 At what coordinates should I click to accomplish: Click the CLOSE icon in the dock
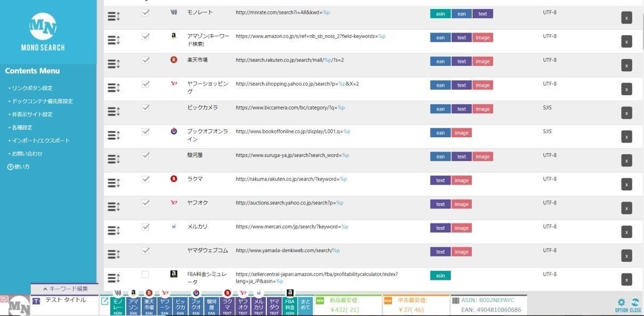coord(635,305)
